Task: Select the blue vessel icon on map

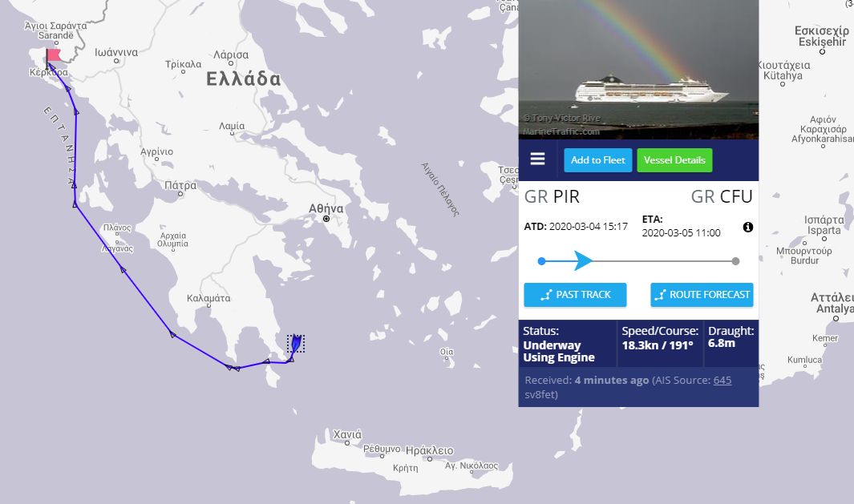Action: 296,343
